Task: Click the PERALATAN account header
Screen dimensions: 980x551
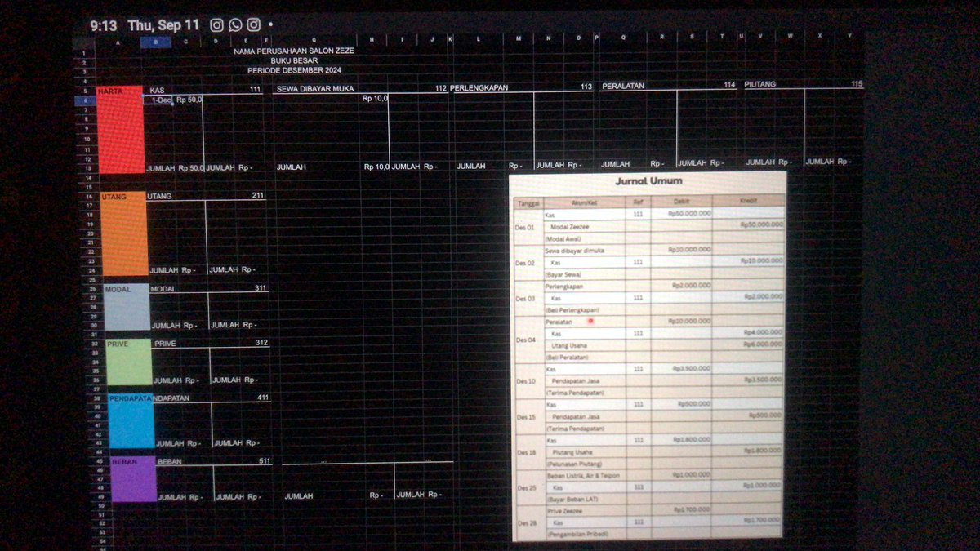Action: (625, 86)
